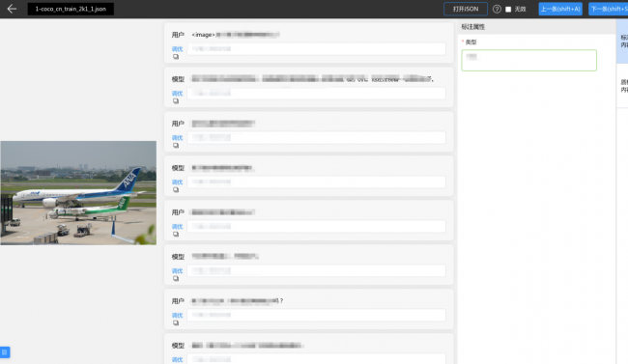The width and height of the screenshot is (628, 364).
Task: Click 调优 in 用户 card ending with 吗？
Action: (177, 316)
